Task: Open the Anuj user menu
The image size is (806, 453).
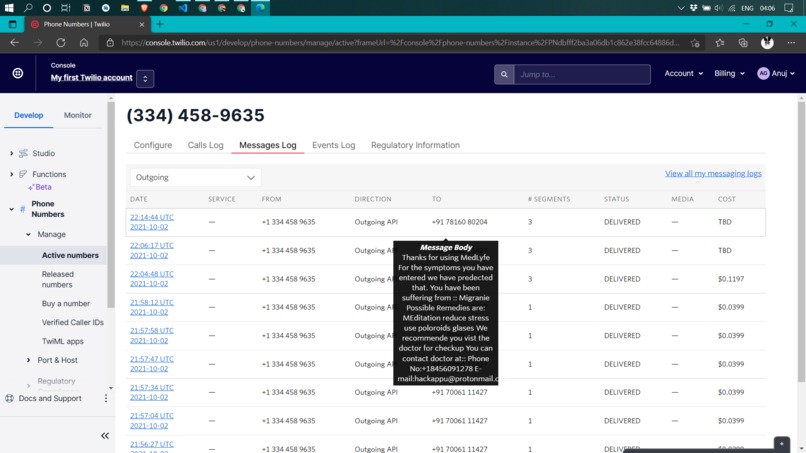Action: [x=776, y=74]
